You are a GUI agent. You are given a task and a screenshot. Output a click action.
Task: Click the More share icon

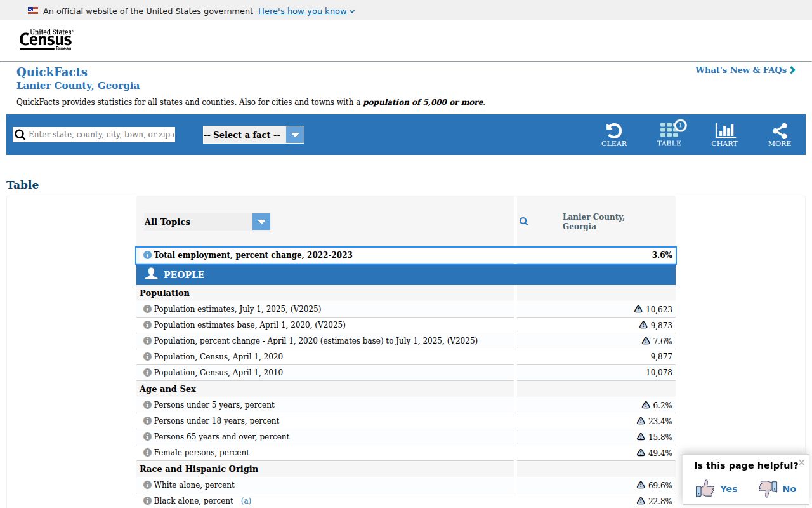[780, 135]
